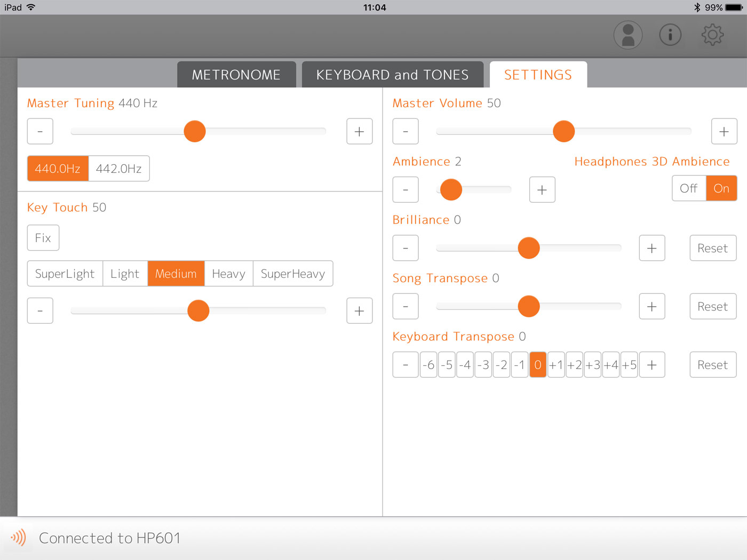This screenshot has height=560, width=747.
Task: Tap the Connected to HP601 status text
Action: pyautogui.click(x=110, y=538)
